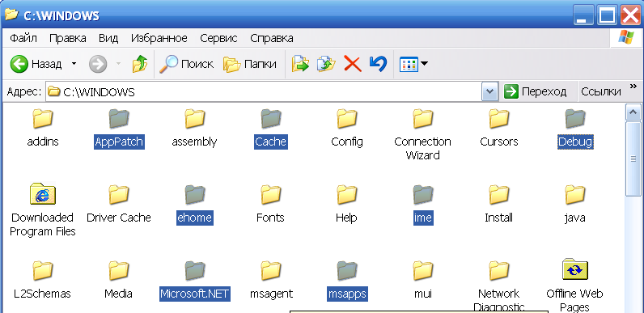
Task: Go up one folder level
Action: (140, 64)
